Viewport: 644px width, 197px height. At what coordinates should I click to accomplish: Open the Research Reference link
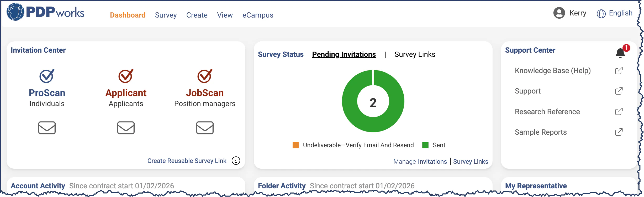click(547, 112)
